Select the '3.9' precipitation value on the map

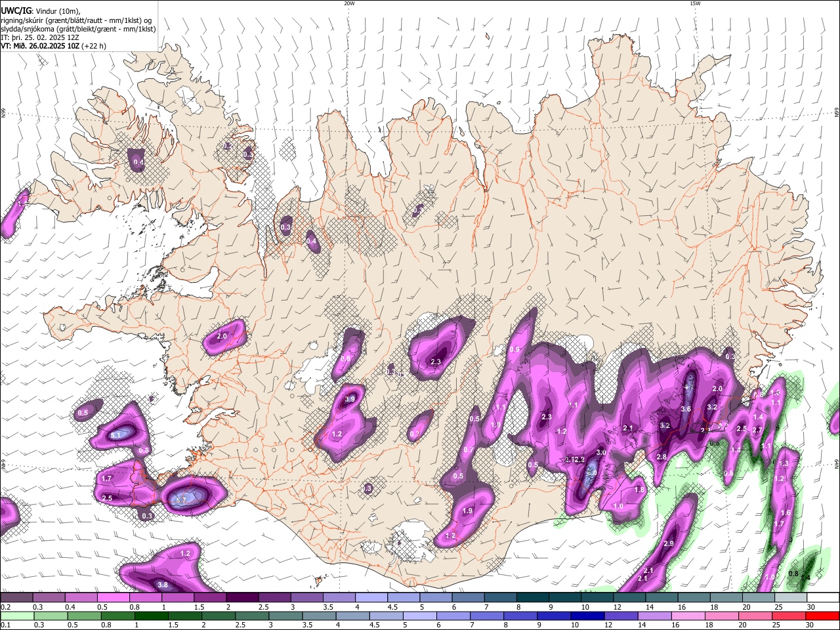pyautogui.click(x=350, y=399)
